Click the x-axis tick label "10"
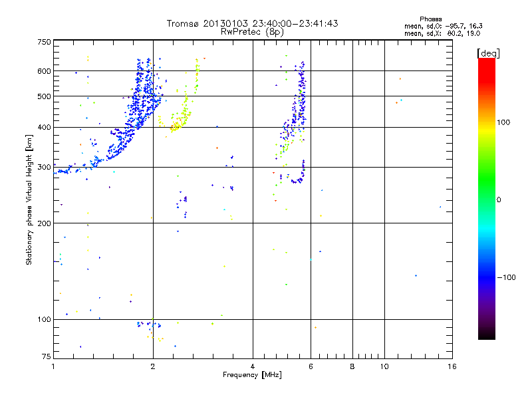Image resolution: width=532 pixels, height=399 pixels. 384,366
